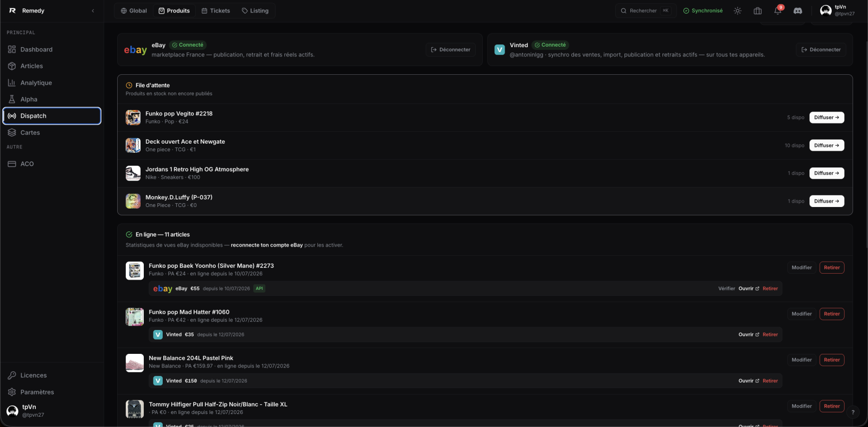Open Dashboard in the sidebar
Image resolution: width=868 pixels, height=427 pixels.
(52, 49)
